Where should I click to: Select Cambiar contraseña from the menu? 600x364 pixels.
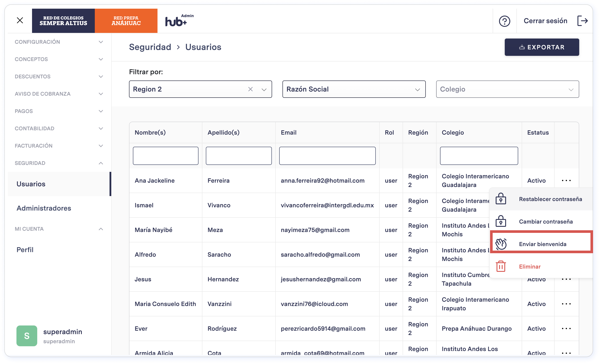541,221
